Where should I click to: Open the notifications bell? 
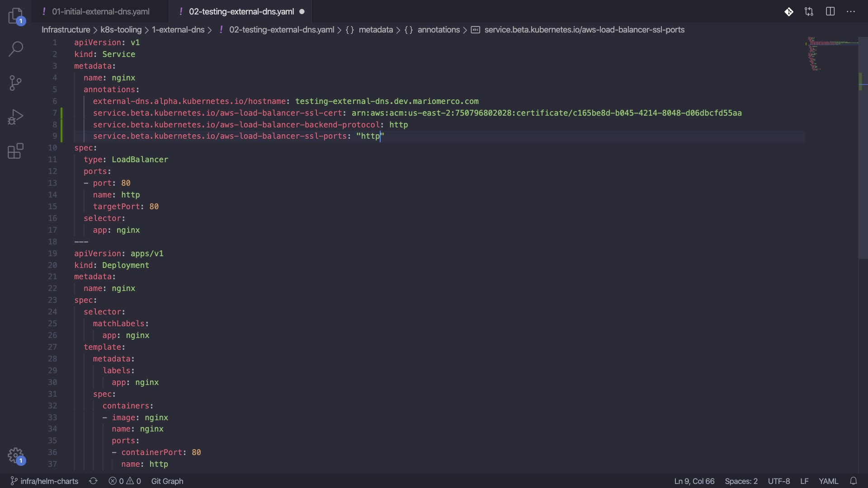tap(853, 481)
